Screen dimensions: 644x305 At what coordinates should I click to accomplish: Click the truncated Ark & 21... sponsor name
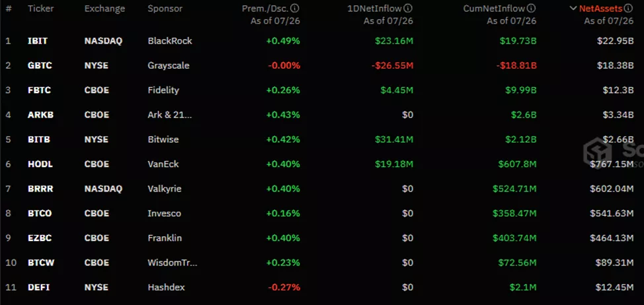[170, 115]
